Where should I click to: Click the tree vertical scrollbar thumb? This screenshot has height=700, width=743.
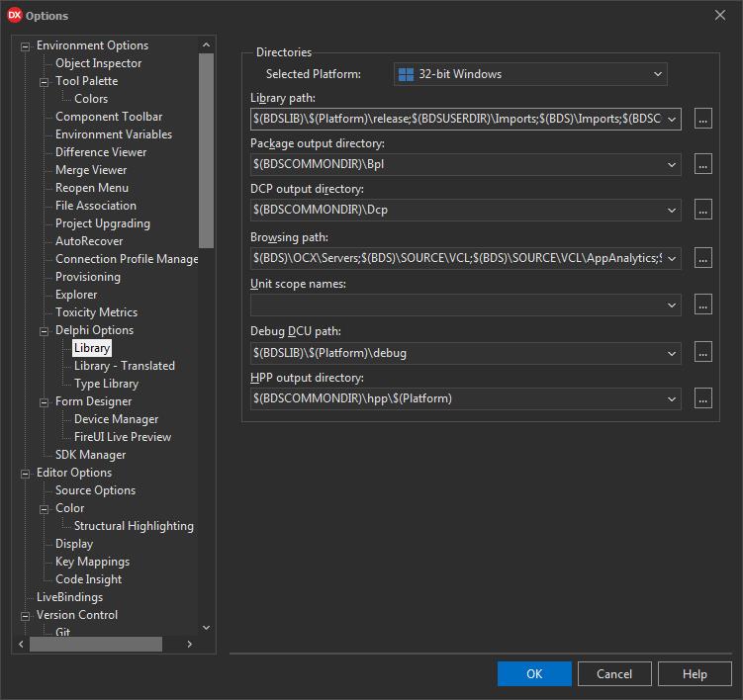tap(206, 150)
